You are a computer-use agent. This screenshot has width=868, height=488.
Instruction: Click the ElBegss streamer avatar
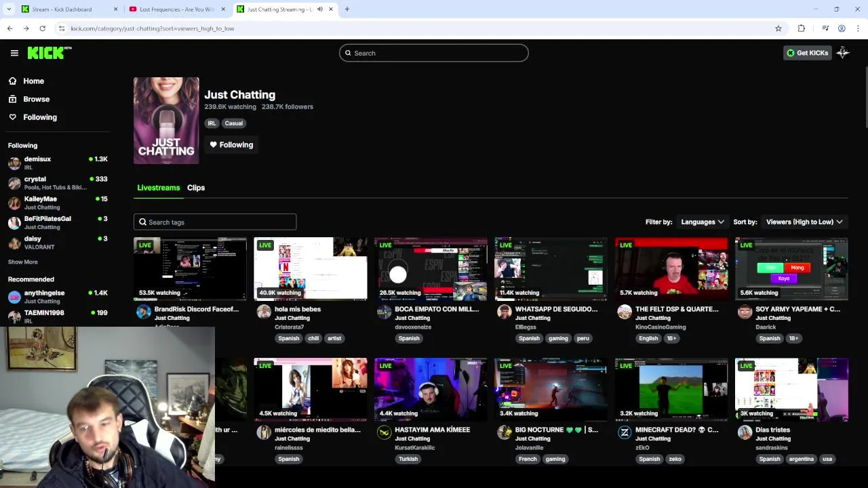[x=505, y=312]
